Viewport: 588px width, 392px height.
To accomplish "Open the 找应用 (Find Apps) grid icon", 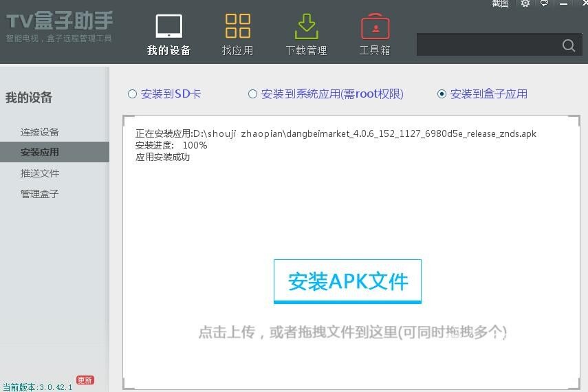I will [x=237, y=34].
